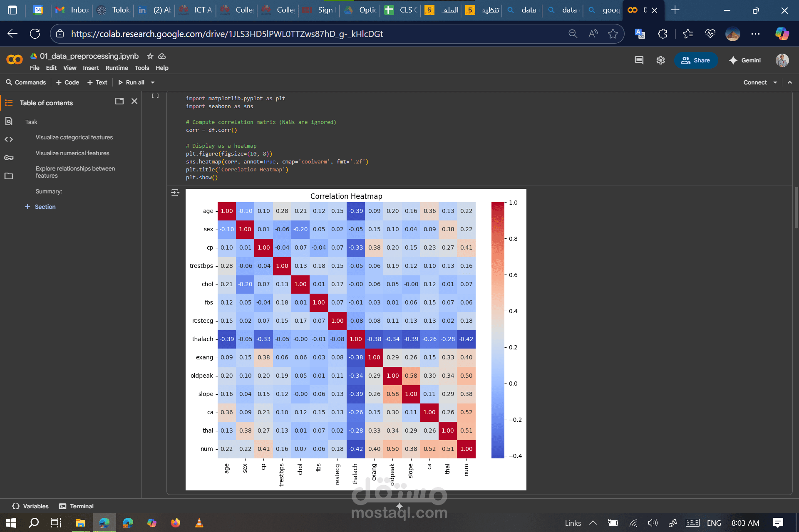This screenshot has width=799, height=532.
Task: Open table of contents in new tab
Action: coord(119,101)
